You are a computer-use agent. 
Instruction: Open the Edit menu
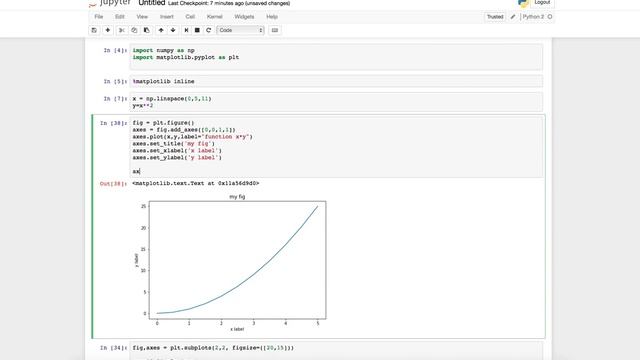pyautogui.click(x=120, y=17)
